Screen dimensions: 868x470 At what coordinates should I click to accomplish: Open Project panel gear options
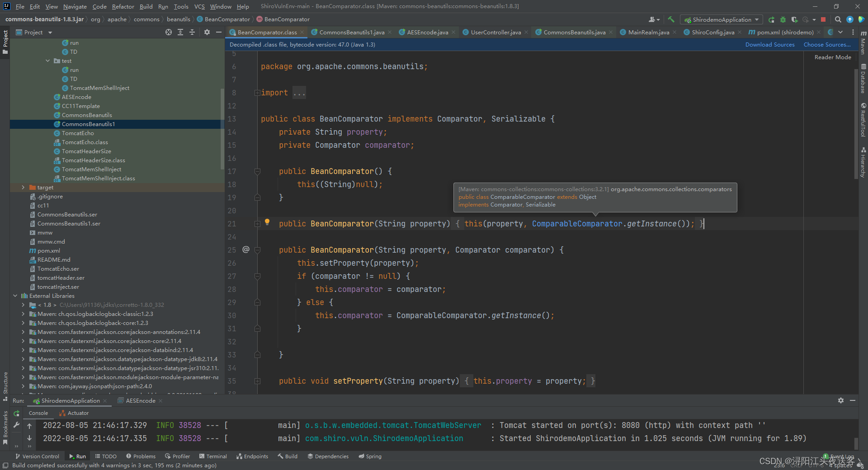tap(207, 32)
